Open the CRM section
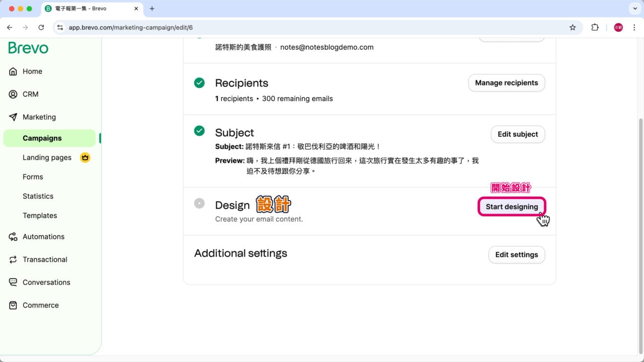Viewport: 644px width, 362px height. [x=31, y=94]
